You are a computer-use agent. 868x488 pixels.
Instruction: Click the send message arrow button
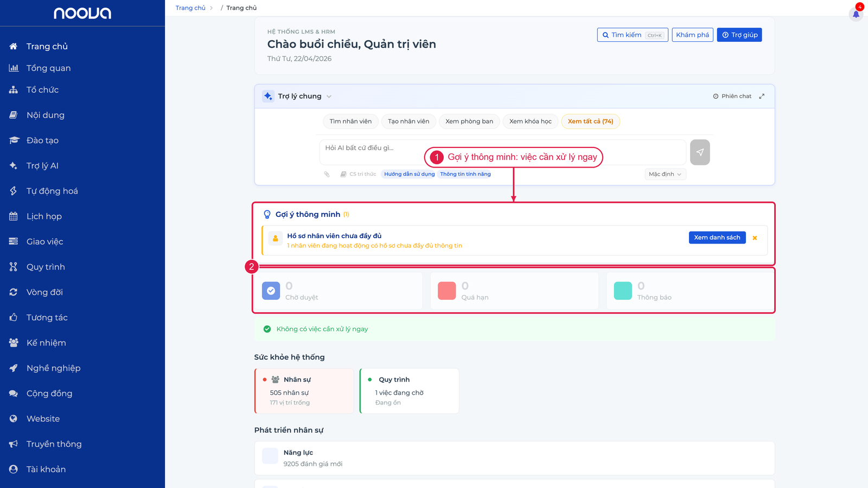tap(700, 152)
